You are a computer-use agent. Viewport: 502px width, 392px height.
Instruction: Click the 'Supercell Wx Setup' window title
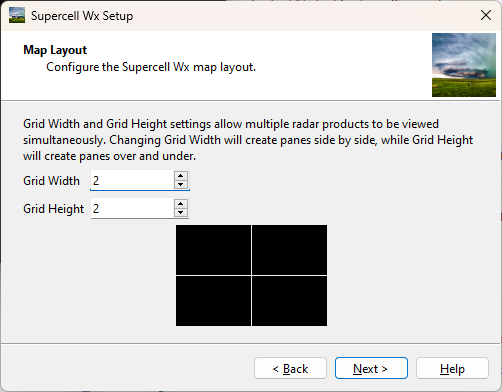82,16
